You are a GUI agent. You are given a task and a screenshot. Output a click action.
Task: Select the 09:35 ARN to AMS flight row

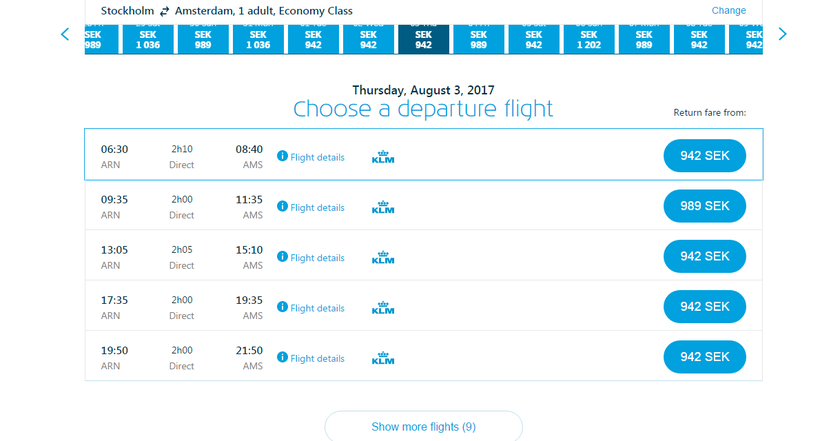pos(180,206)
